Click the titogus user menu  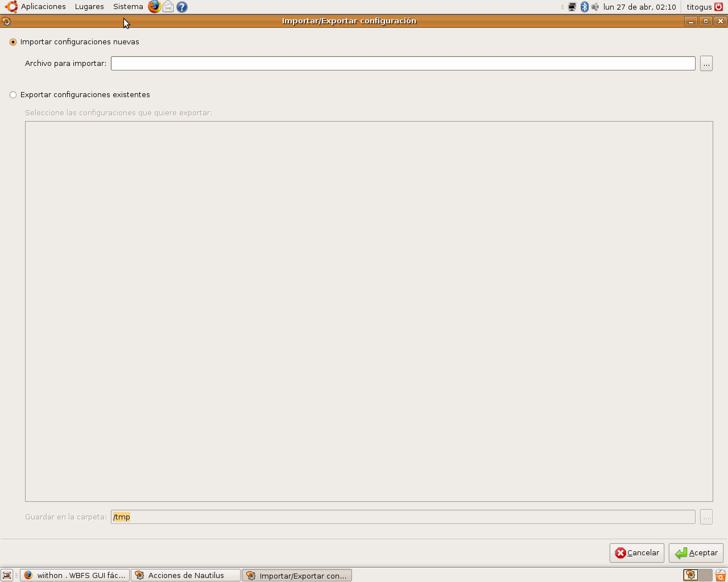pyautogui.click(x=699, y=7)
